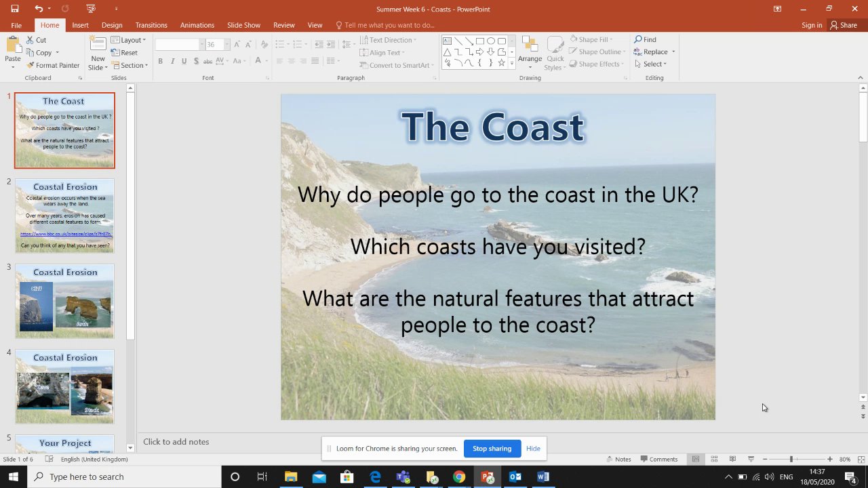This screenshot has width=868, height=488.
Task: Open Reading View from status bar
Action: point(732,460)
